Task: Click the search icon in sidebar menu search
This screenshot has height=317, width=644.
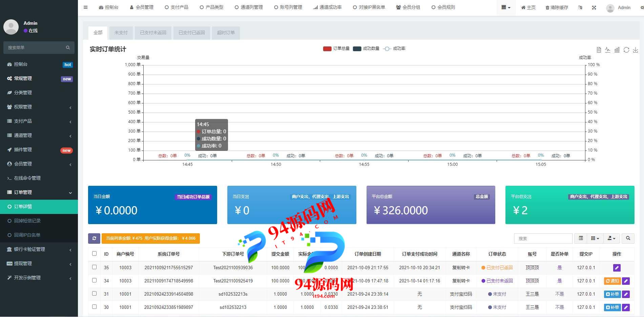Action: (68, 47)
